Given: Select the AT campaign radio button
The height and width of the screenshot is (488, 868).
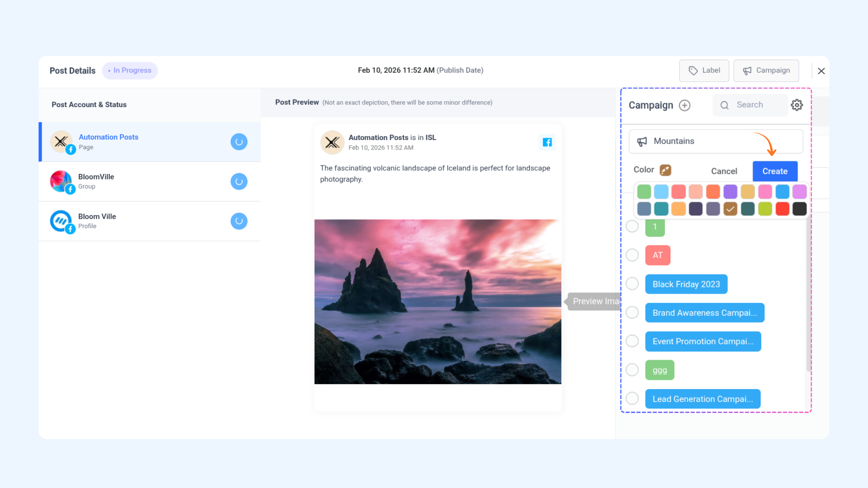Looking at the screenshot, I should tap(632, 255).
